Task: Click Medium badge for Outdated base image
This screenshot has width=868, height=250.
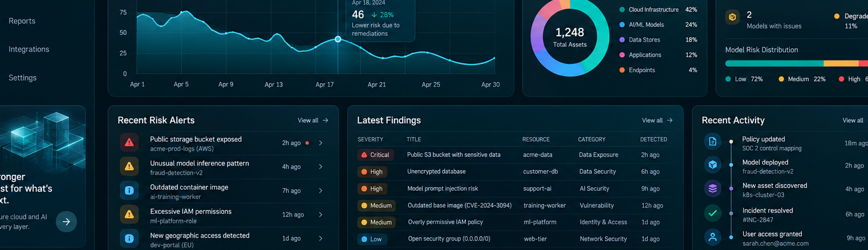Action: coord(376,206)
